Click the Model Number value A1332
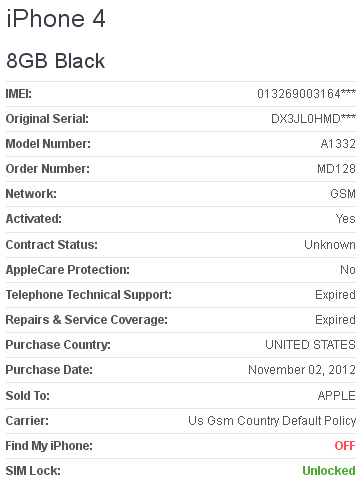Viewport: 361px width, 483px height. [x=338, y=144]
